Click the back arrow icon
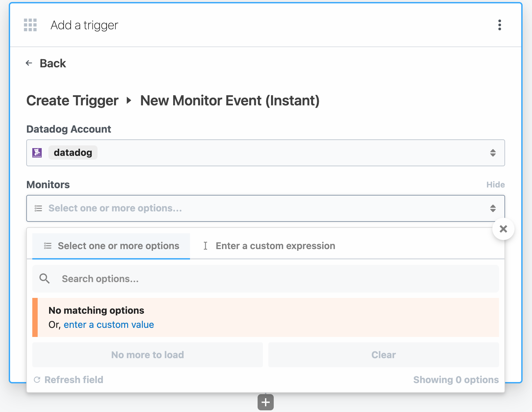This screenshot has width=532, height=412. pyautogui.click(x=29, y=63)
